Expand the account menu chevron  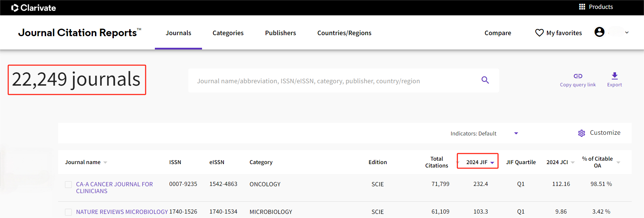[x=627, y=32]
